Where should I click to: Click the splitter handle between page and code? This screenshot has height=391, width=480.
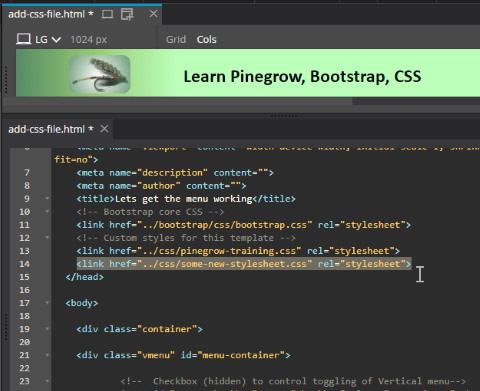(284, 116)
